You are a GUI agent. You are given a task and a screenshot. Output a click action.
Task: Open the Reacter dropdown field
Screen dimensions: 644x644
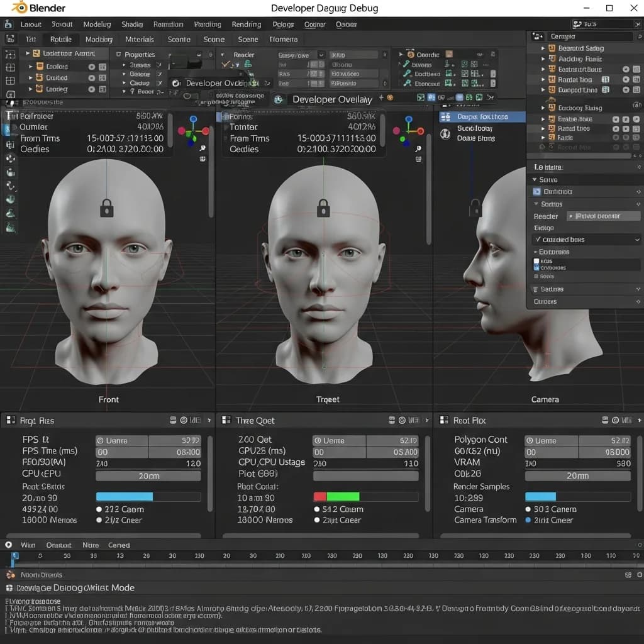603,216
